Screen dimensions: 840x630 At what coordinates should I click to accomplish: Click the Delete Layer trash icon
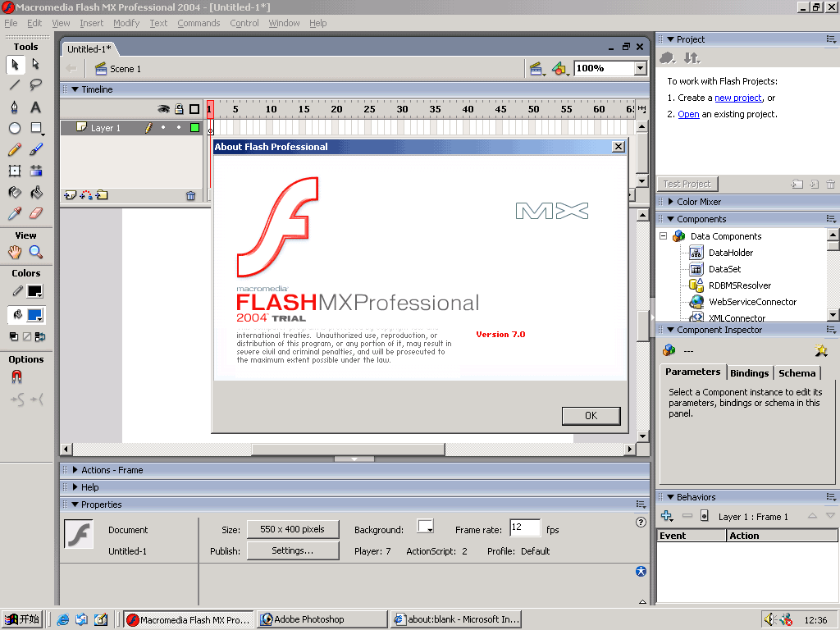[190, 196]
